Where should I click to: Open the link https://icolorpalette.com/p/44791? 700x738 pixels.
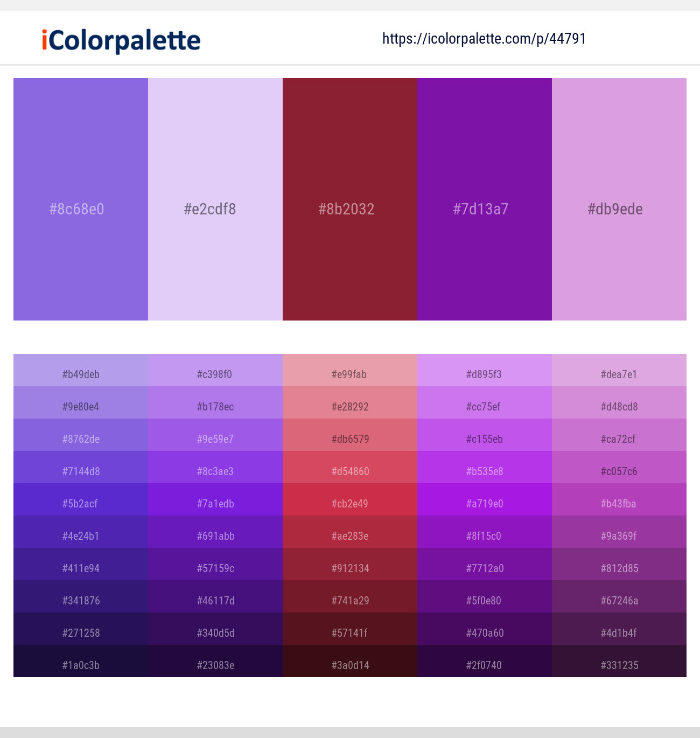pos(484,38)
